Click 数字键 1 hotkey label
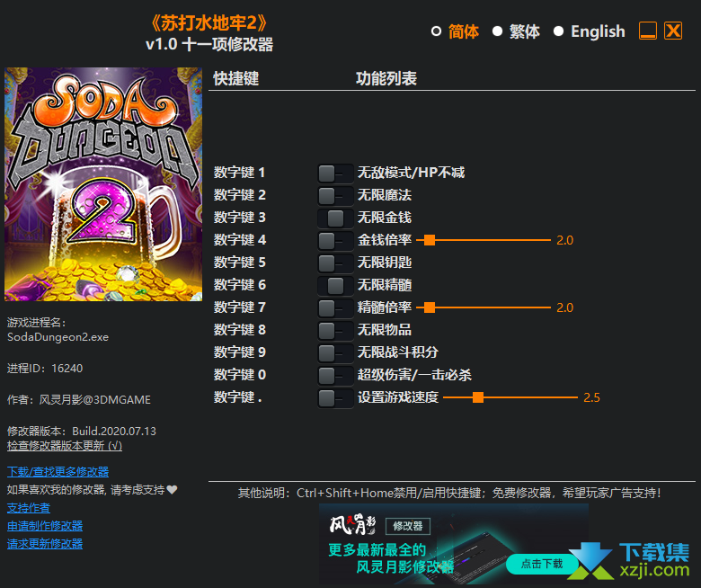The width and height of the screenshot is (701, 588). coord(239,173)
